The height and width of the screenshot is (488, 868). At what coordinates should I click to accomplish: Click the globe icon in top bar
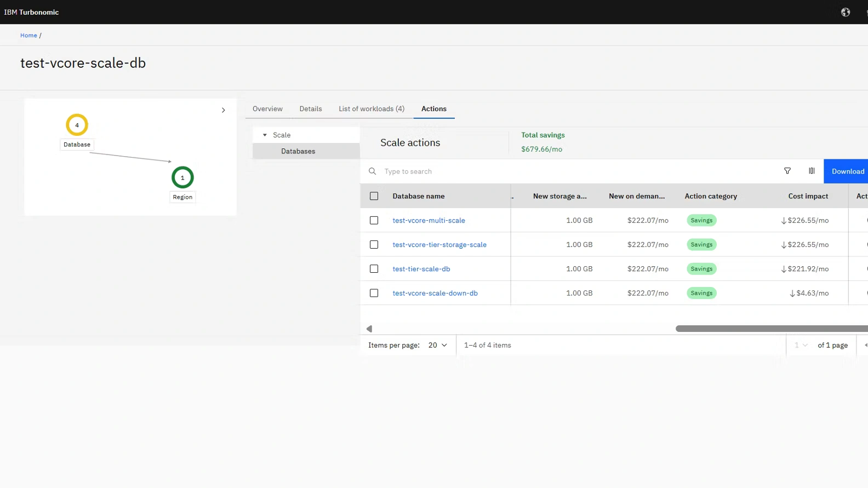845,12
